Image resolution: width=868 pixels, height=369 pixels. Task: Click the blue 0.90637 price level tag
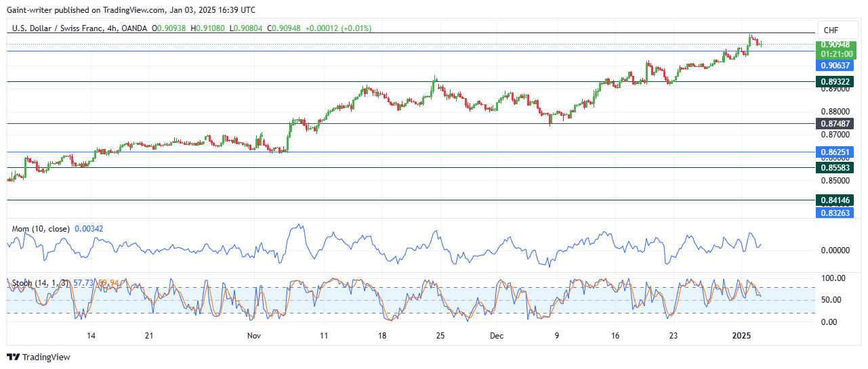point(835,65)
